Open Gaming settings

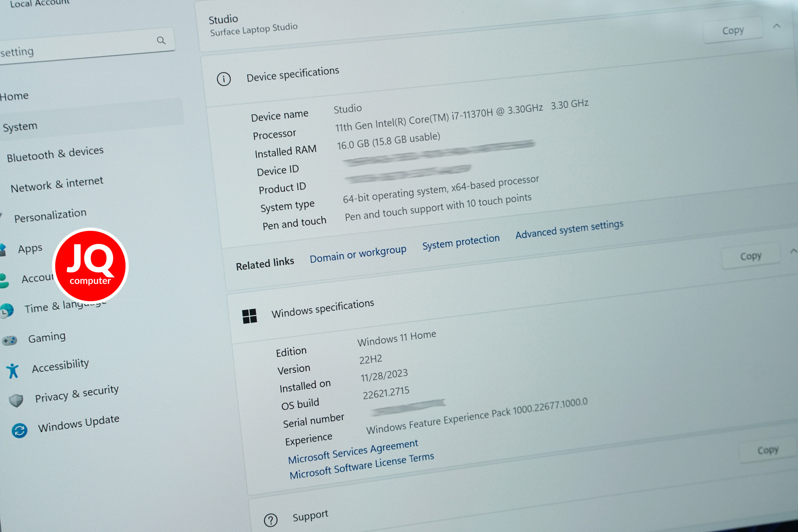47,338
